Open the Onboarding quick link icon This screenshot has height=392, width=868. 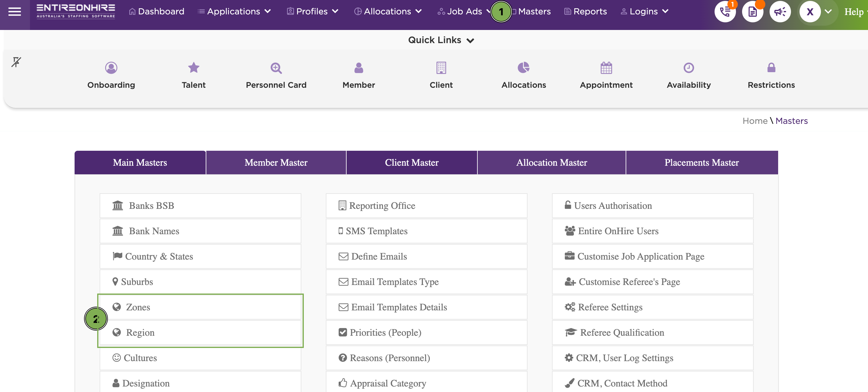111,68
